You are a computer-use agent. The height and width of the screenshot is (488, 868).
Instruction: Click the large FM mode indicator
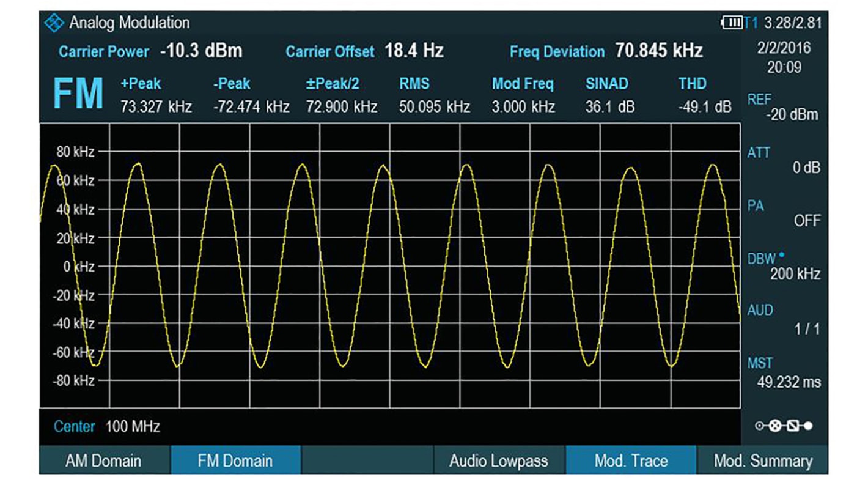pyautogui.click(x=78, y=94)
